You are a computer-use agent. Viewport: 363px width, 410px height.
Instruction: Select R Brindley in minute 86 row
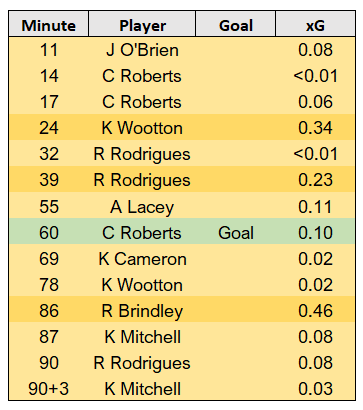coord(142,311)
